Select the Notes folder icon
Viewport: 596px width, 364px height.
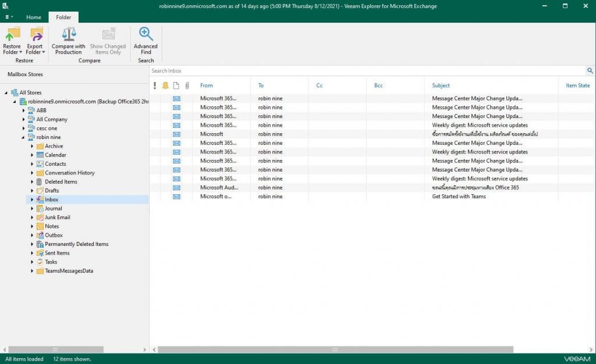pyautogui.click(x=40, y=226)
